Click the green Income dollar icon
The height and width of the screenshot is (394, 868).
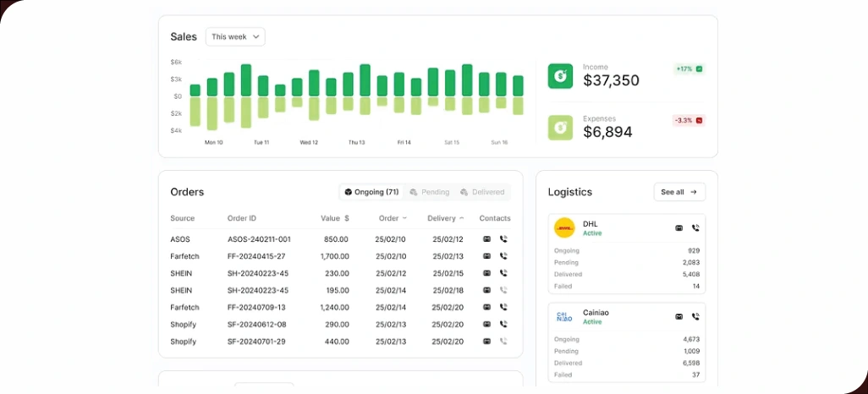click(x=560, y=76)
